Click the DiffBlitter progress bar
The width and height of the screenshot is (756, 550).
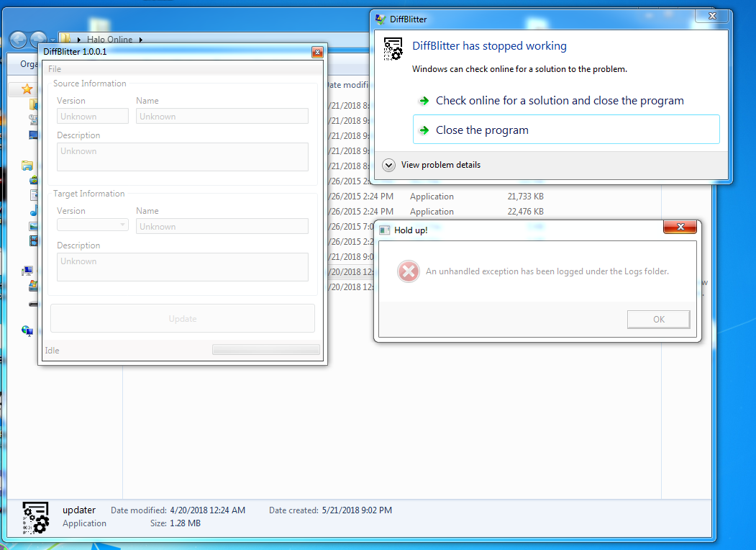(x=266, y=350)
